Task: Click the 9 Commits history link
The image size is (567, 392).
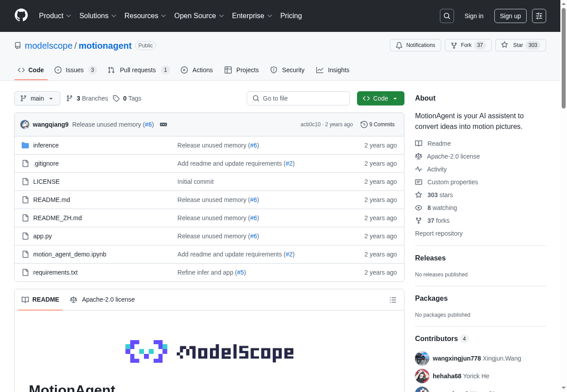Action: [377, 124]
